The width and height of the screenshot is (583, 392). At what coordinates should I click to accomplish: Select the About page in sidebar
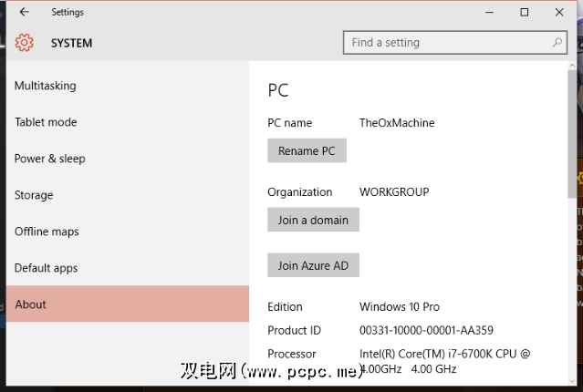127,304
